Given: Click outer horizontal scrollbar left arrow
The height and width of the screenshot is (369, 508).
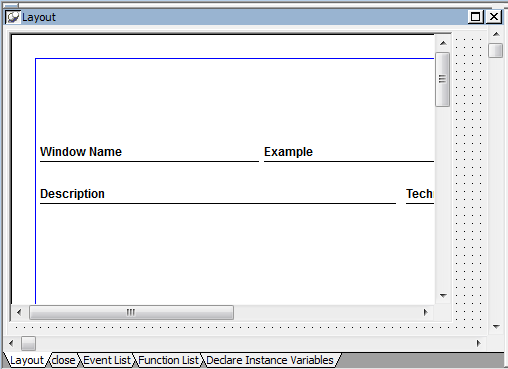Looking at the screenshot, I should click(11, 343).
